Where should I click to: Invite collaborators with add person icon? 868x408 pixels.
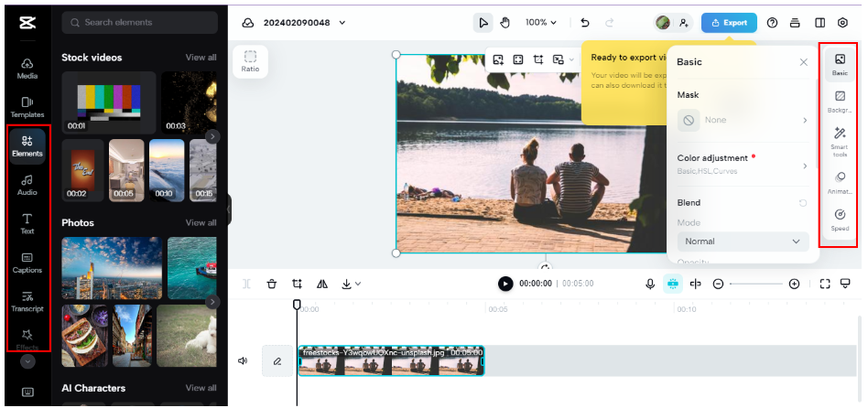684,23
